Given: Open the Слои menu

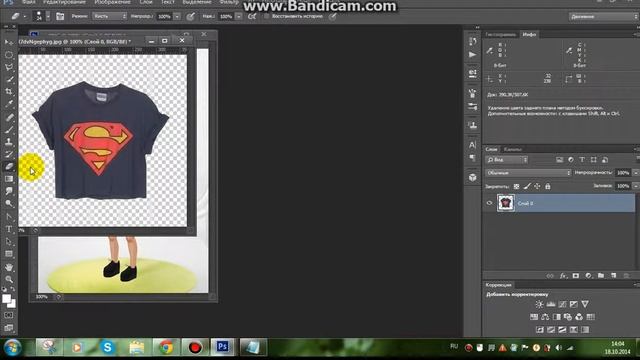Looking at the screenshot, I should point(146,2).
